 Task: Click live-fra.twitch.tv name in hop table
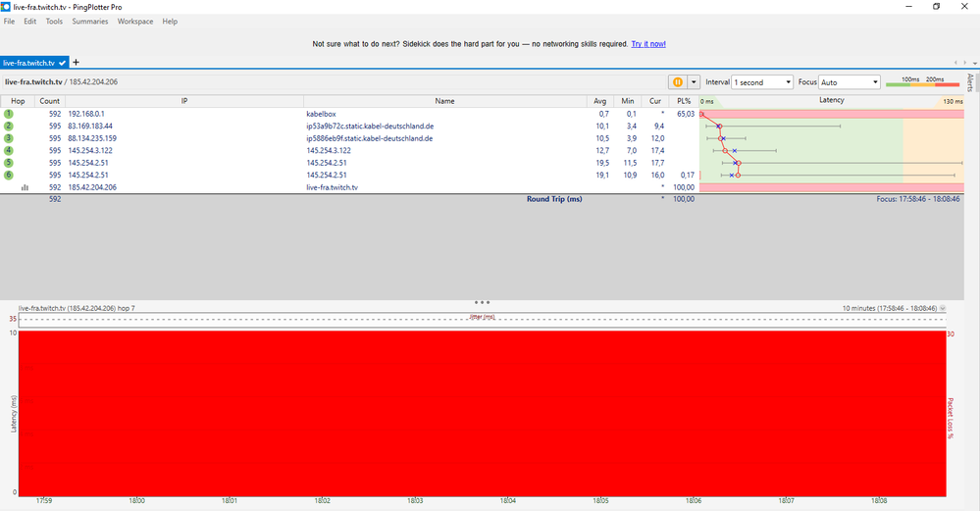(332, 187)
